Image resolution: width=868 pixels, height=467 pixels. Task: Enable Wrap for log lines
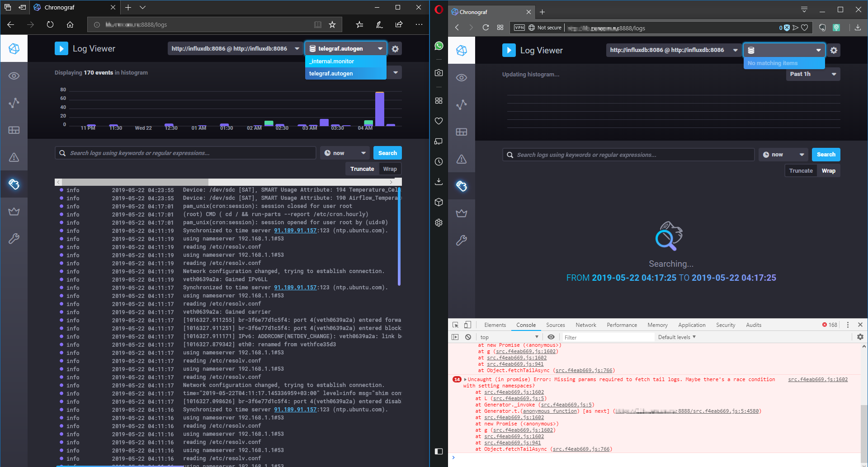point(390,169)
